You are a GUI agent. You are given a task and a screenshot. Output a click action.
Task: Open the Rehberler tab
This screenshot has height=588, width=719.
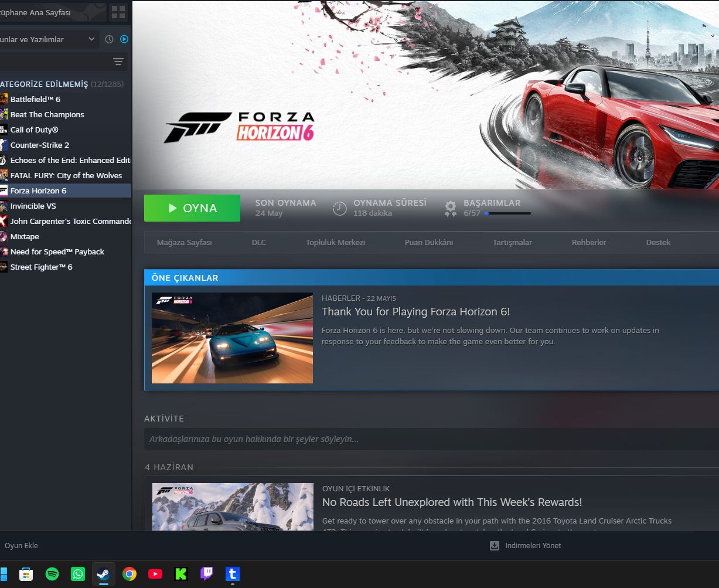coord(589,242)
